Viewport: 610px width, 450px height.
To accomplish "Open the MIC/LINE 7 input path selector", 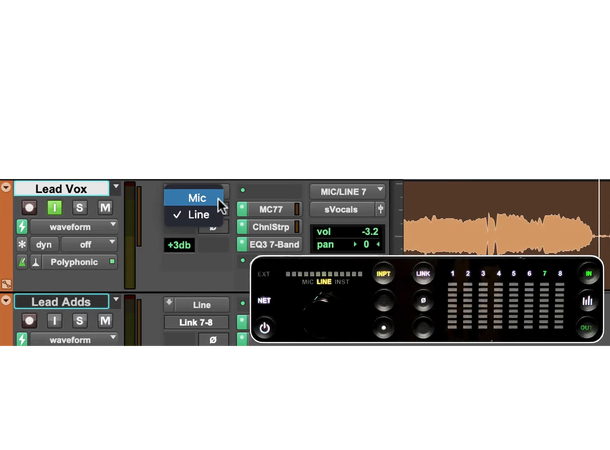I will tap(347, 192).
